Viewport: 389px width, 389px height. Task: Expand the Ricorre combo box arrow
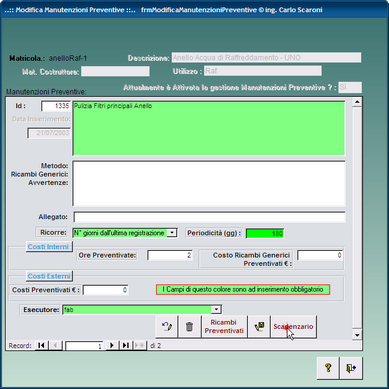coord(172,233)
